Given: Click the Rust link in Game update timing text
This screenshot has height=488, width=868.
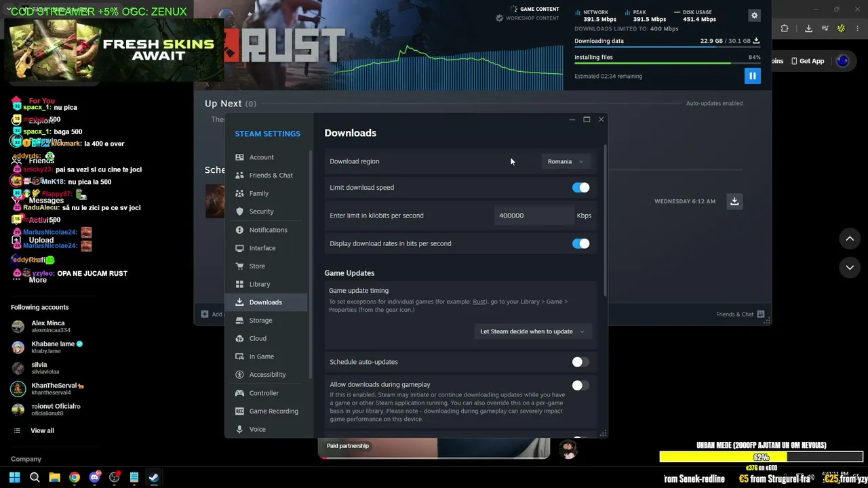Looking at the screenshot, I should pos(479,302).
